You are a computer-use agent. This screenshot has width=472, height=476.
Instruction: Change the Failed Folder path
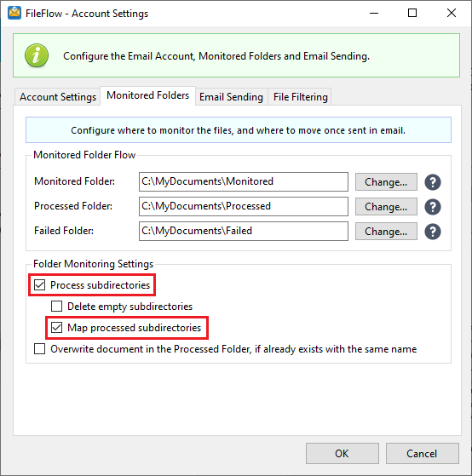pyautogui.click(x=386, y=232)
